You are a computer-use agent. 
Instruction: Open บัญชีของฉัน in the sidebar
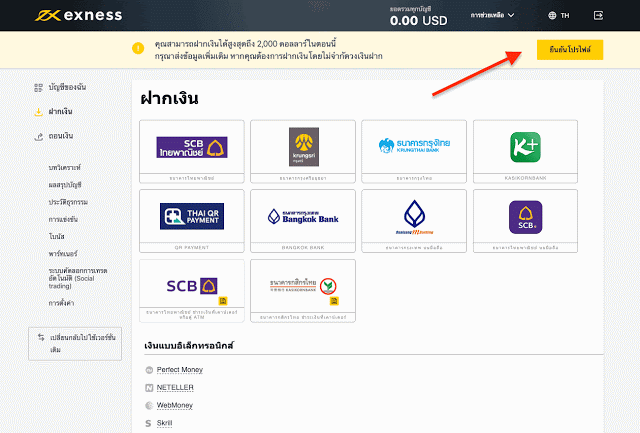[67, 87]
